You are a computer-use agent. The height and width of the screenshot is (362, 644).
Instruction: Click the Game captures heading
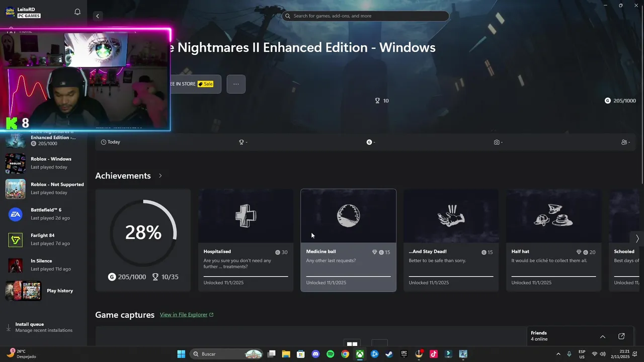click(125, 315)
